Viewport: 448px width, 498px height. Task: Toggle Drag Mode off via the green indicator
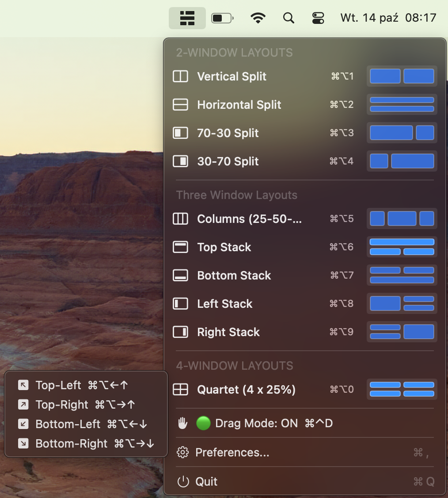click(x=203, y=423)
